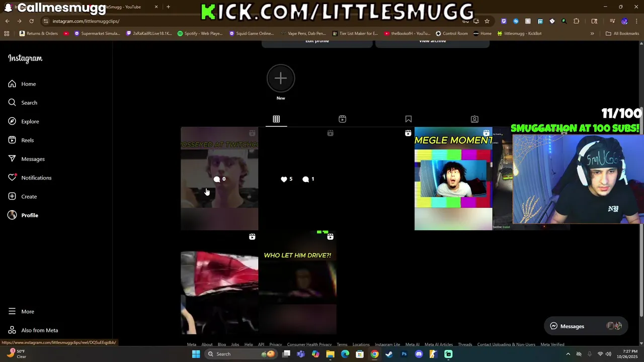644x362 pixels.
Task: Open Microsoft Edge from the taskbar
Action: point(345,354)
